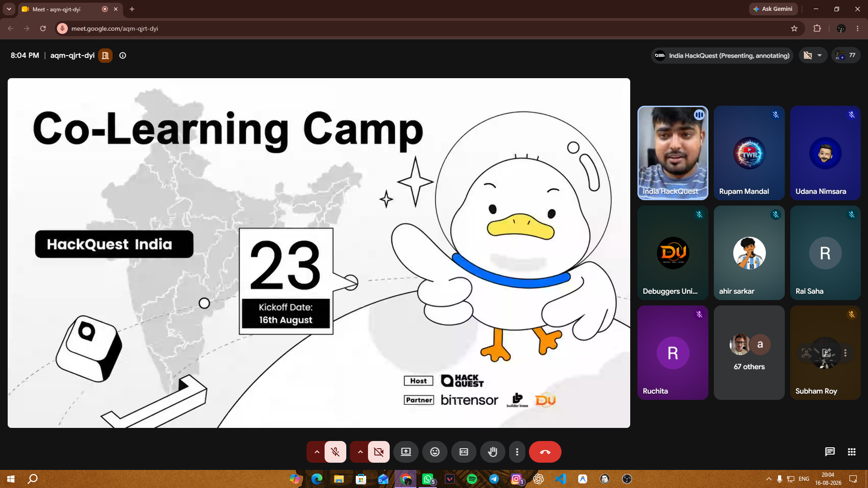The image size is (868, 488).
Task: Click the browser back arrow
Action: click(x=10, y=28)
